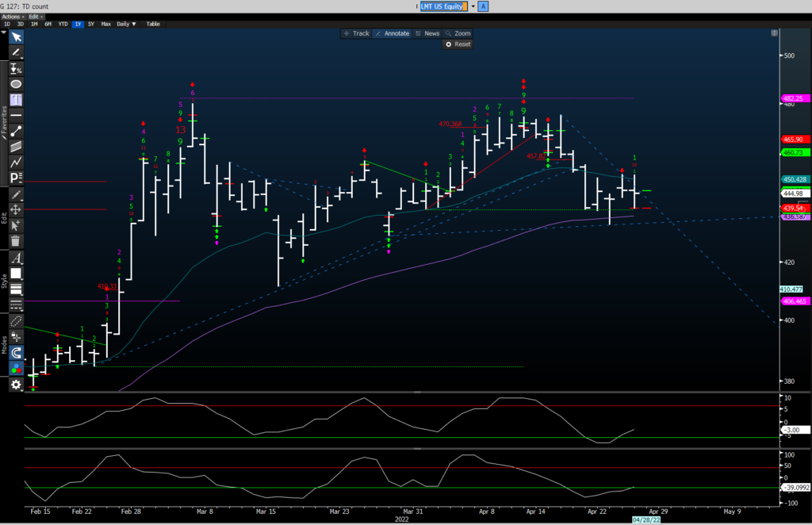Toggle the colored circles mode
Screen dimensions: 812x525
click(x=16, y=369)
